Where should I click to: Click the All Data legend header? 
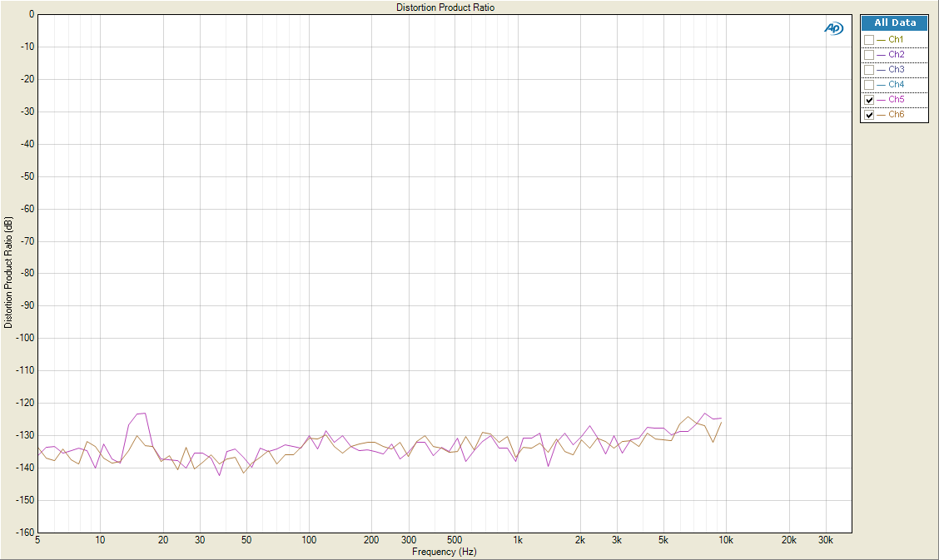pos(894,22)
